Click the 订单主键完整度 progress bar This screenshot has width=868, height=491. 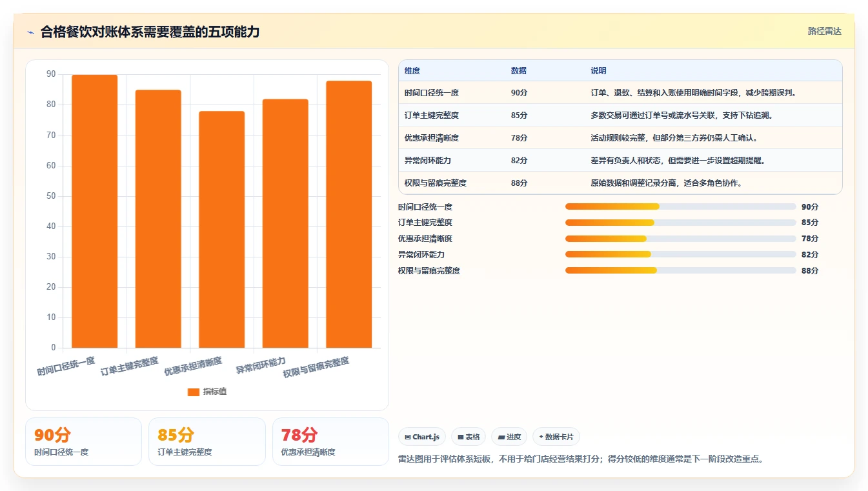click(681, 223)
